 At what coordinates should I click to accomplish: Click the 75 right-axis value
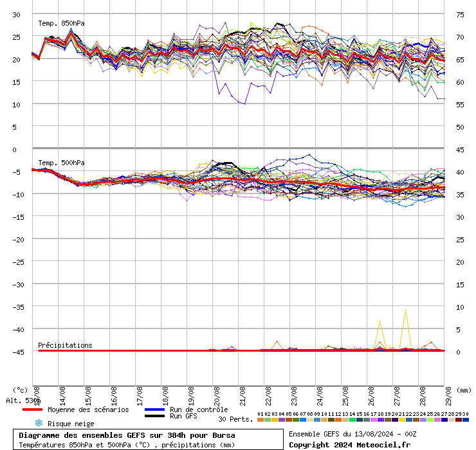pos(460,15)
